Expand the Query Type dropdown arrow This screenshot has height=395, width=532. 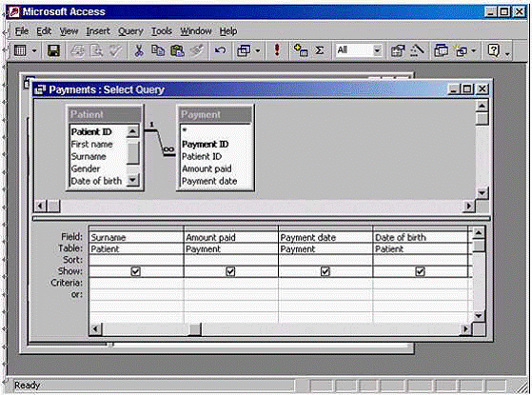[258, 51]
